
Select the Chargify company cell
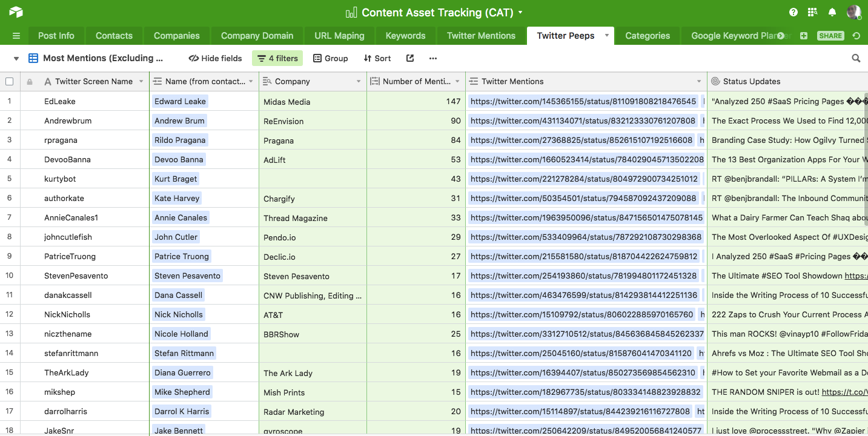pos(313,198)
